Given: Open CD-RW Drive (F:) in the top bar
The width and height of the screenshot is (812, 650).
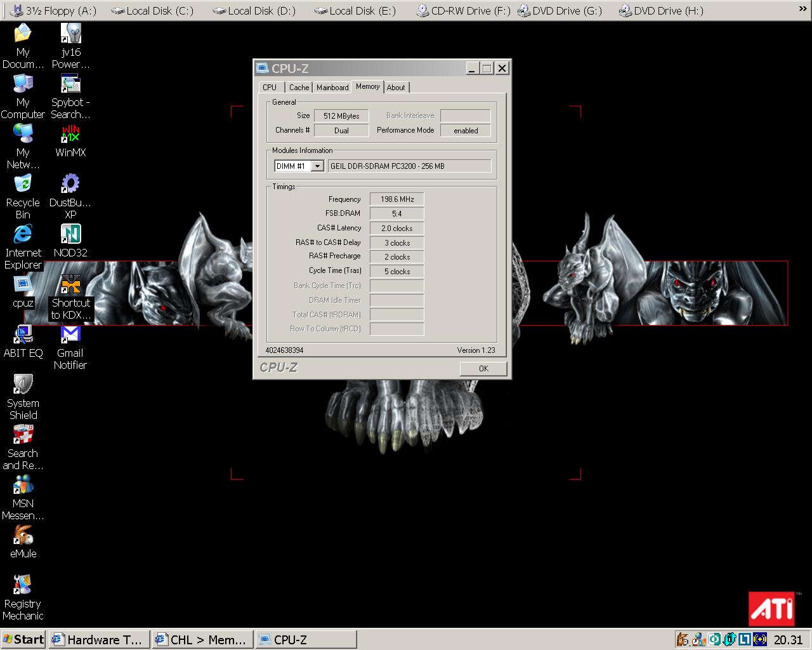Looking at the screenshot, I should coord(463,11).
